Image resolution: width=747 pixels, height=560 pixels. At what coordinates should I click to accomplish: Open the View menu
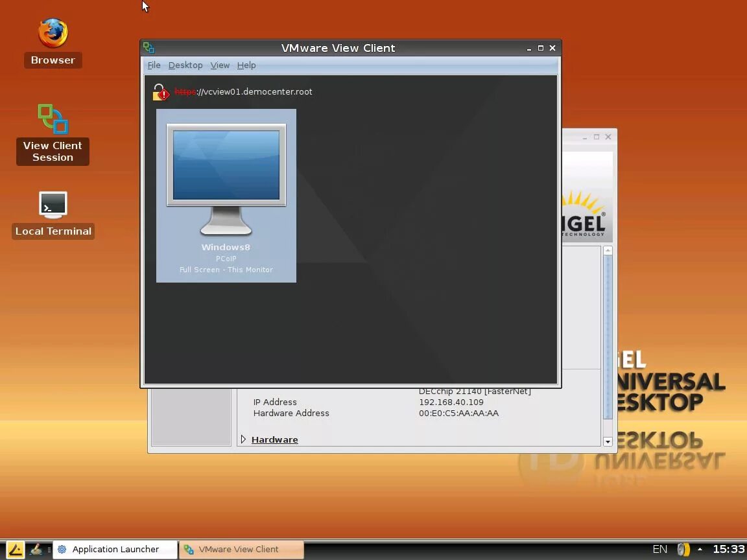click(x=220, y=65)
